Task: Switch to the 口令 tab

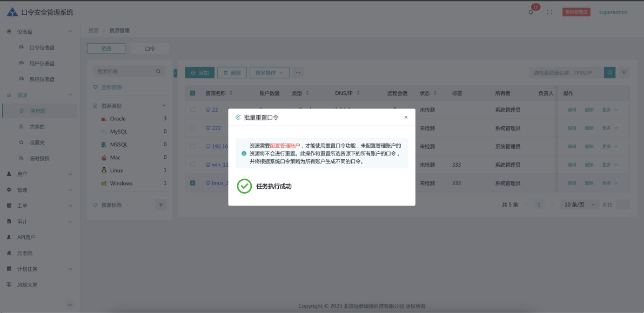Action: click(150, 49)
